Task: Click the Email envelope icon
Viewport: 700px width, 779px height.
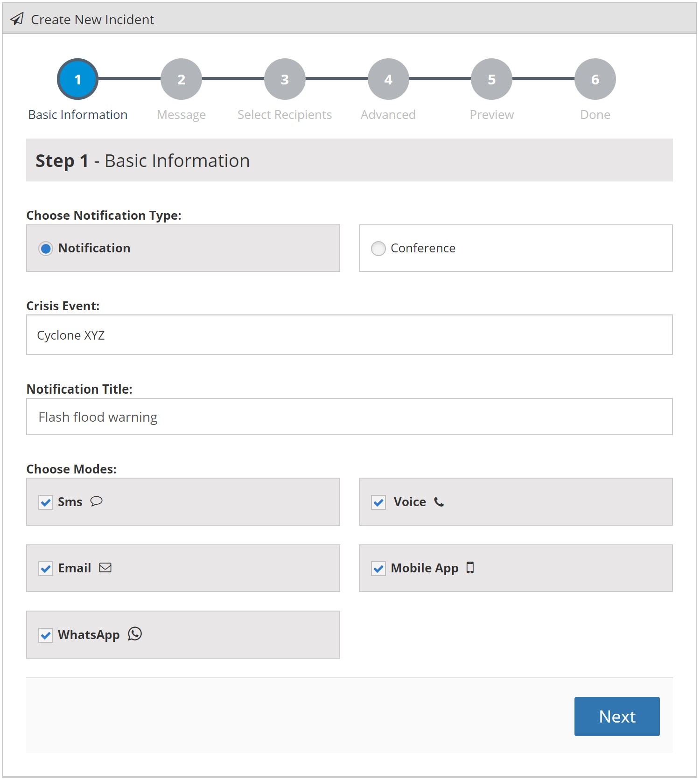Action: (x=105, y=568)
